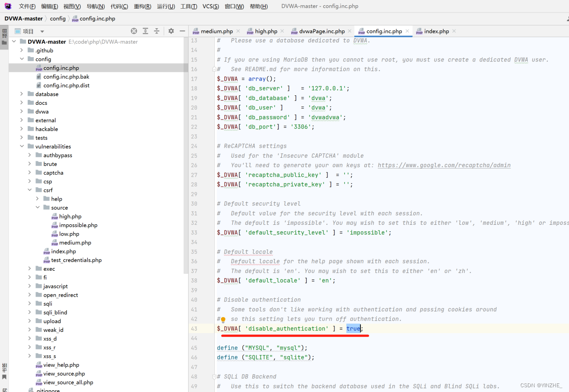
Task: Select the hackable folder
Action: (46, 129)
